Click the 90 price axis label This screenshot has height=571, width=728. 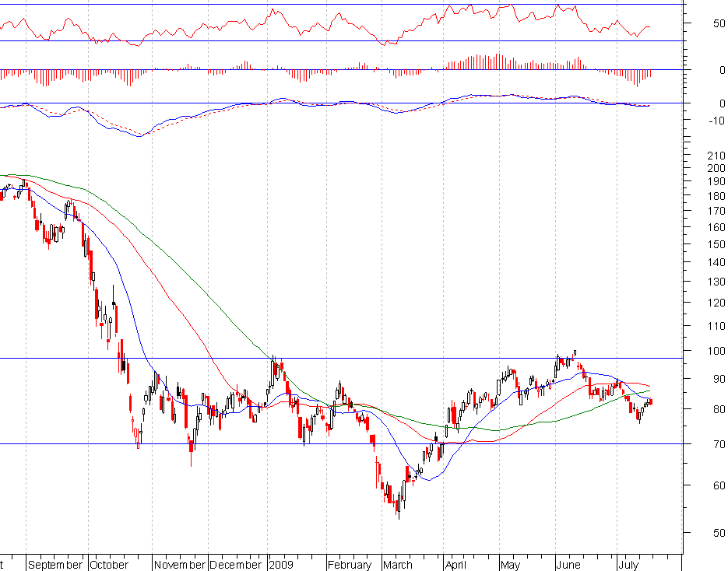coord(719,379)
